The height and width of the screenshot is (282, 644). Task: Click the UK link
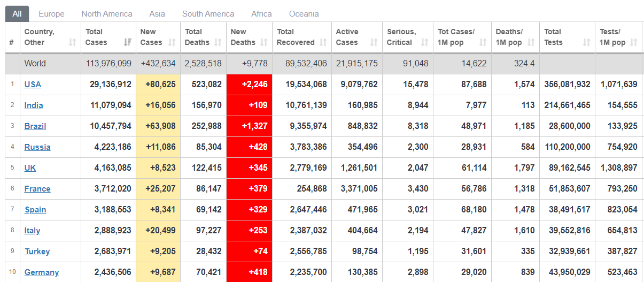pos(30,168)
